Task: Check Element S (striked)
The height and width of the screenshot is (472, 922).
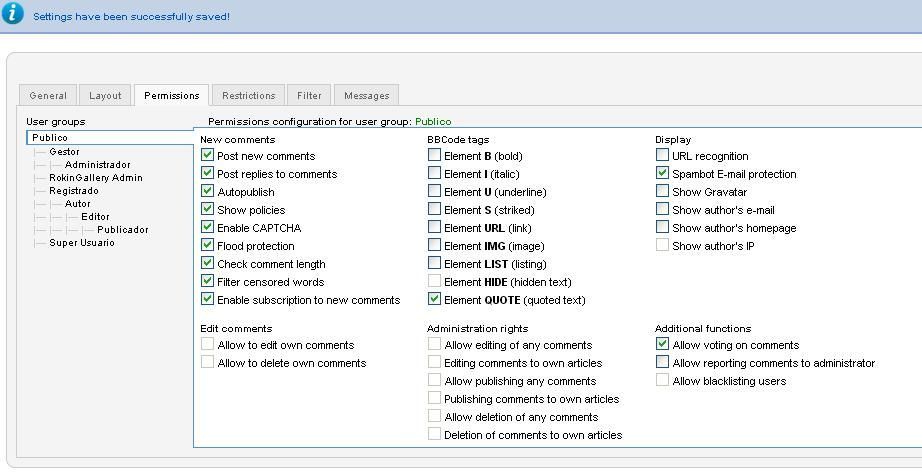Action: [434, 209]
